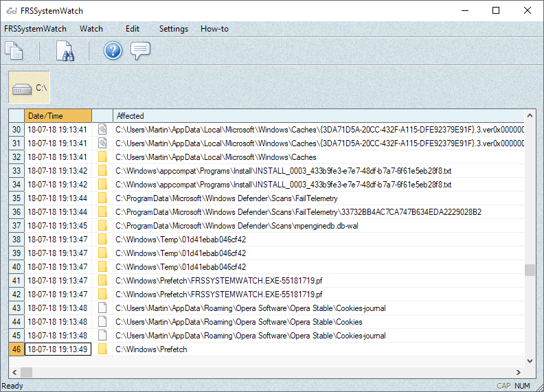Click the folder icon in row 46
The height and width of the screenshot is (392, 544).
pos(102,349)
